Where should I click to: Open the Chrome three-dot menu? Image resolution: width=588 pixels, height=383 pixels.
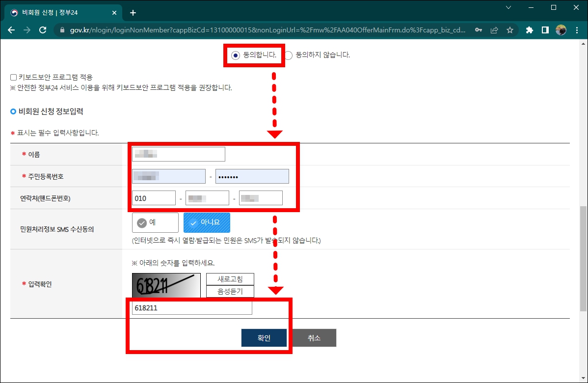[x=577, y=30]
